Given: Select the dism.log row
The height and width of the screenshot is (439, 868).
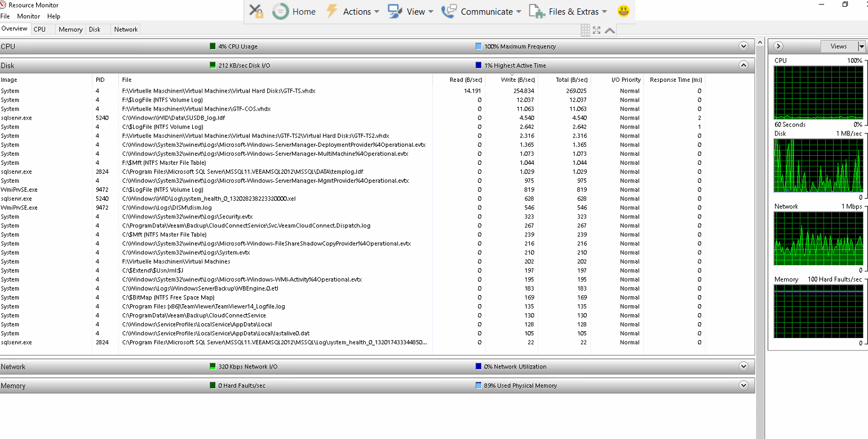Looking at the screenshot, I should coord(352,208).
